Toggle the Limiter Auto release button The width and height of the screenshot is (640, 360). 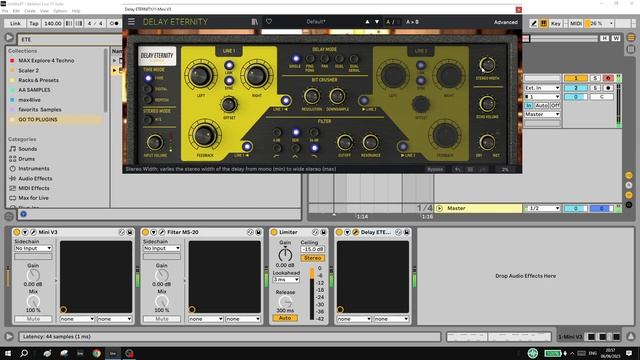[285, 318]
